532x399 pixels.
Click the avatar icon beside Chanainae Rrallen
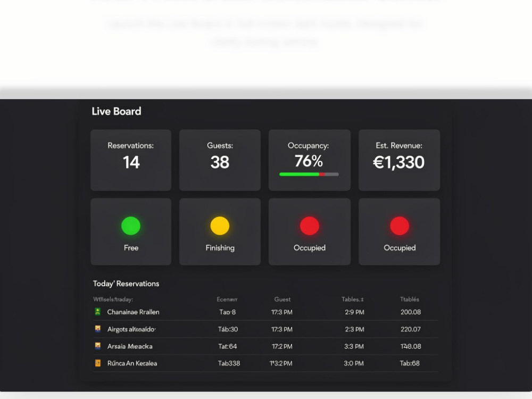pyautogui.click(x=98, y=312)
